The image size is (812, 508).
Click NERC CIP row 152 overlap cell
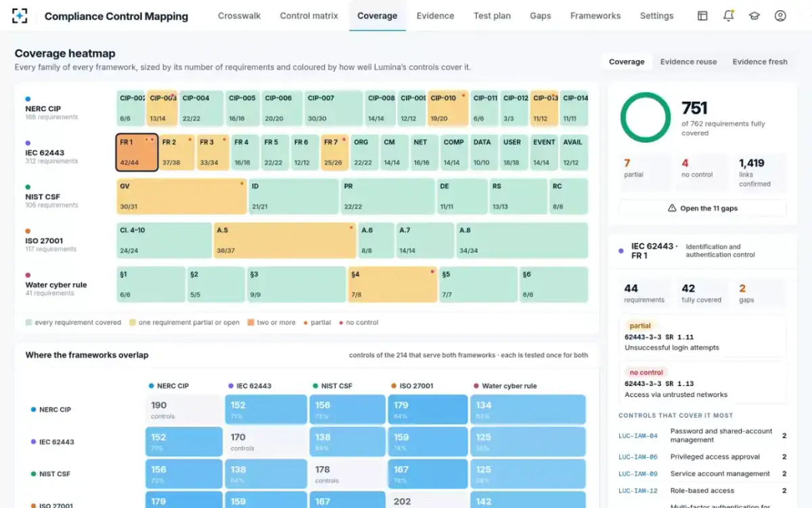click(x=265, y=409)
